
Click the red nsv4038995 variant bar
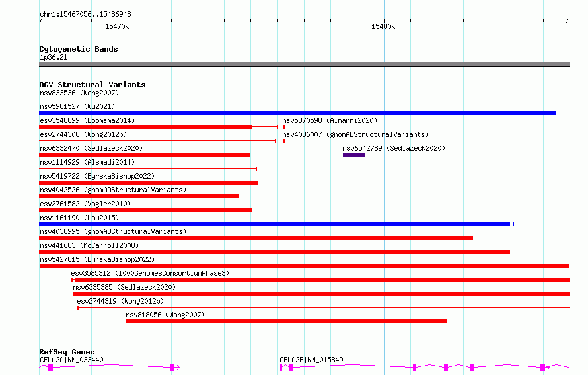tap(256, 238)
